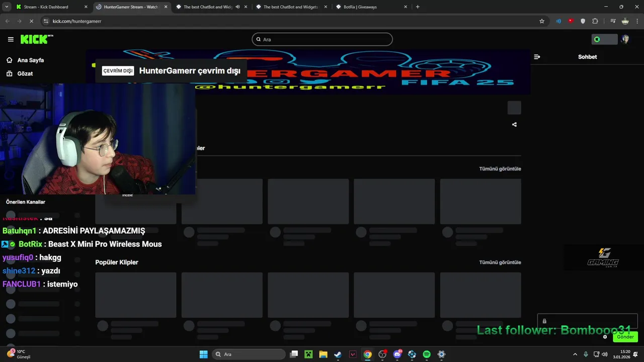Click the Windows taskbar Ara search box
Viewport: 644px width, 362px height.
click(249, 354)
